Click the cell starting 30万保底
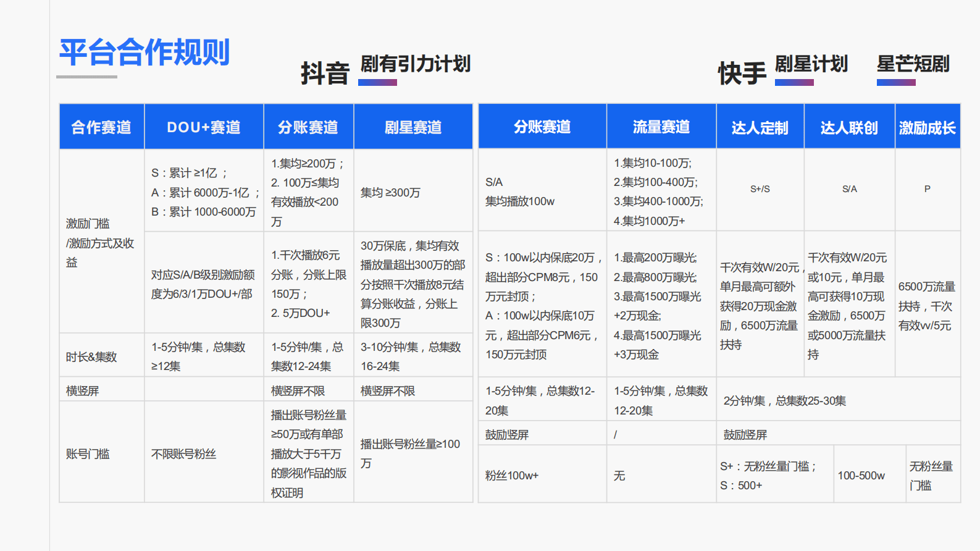Screen dimensions: 980x551 click(x=413, y=284)
